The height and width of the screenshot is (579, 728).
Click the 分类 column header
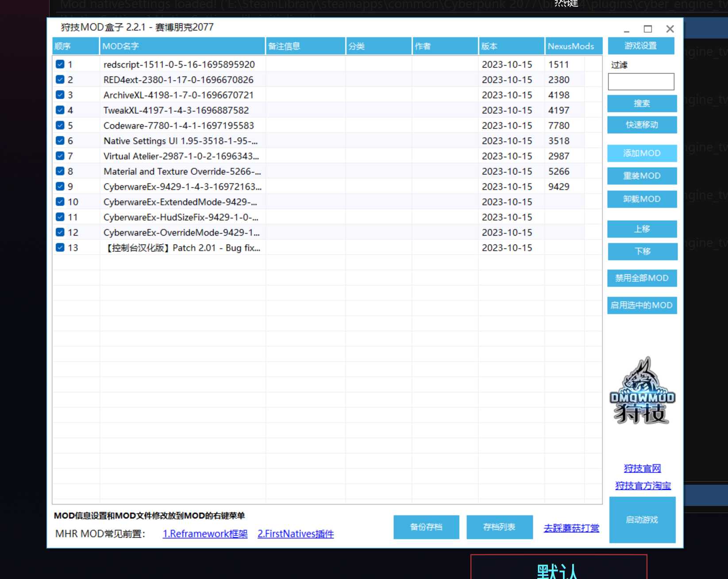point(378,46)
